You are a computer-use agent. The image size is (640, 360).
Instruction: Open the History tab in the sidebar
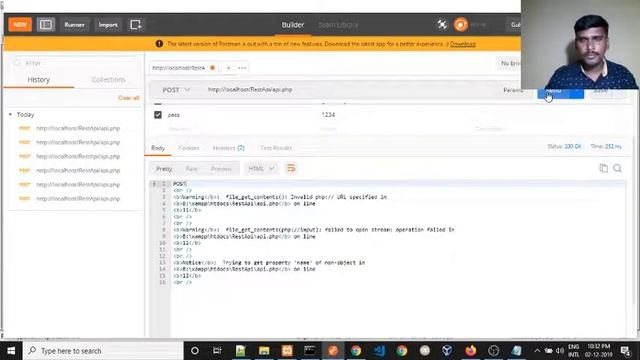pos(38,80)
